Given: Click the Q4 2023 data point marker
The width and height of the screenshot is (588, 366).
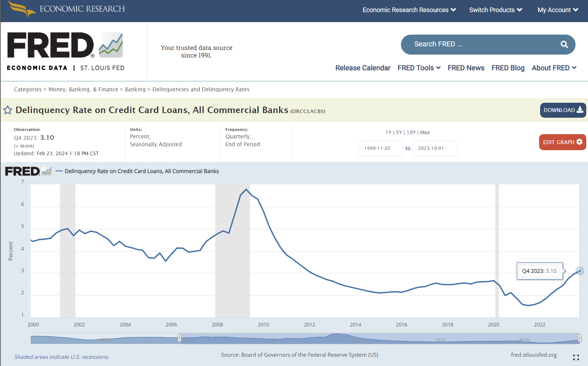Looking at the screenshot, I should [580, 271].
